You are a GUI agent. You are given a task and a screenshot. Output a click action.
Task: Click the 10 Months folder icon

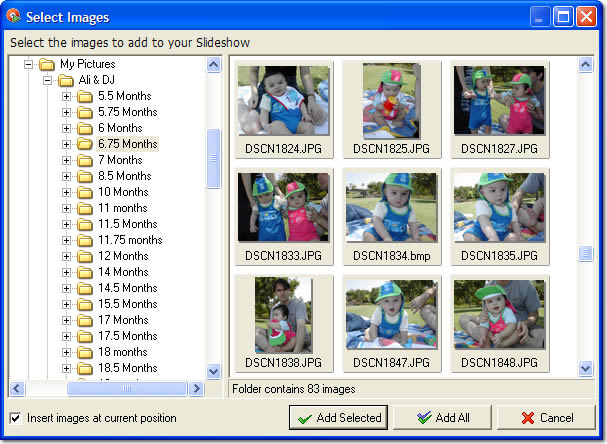point(85,192)
